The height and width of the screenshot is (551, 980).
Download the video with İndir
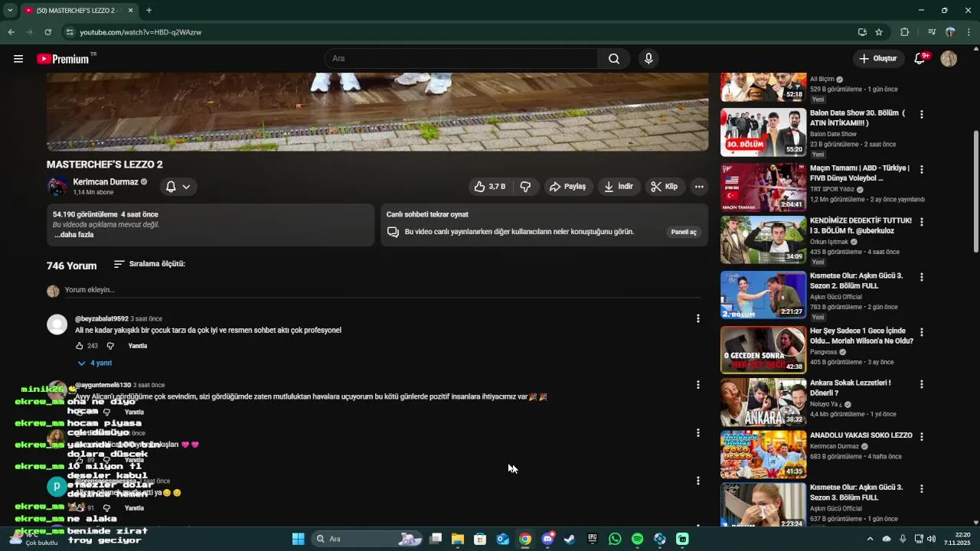[619, 187]
